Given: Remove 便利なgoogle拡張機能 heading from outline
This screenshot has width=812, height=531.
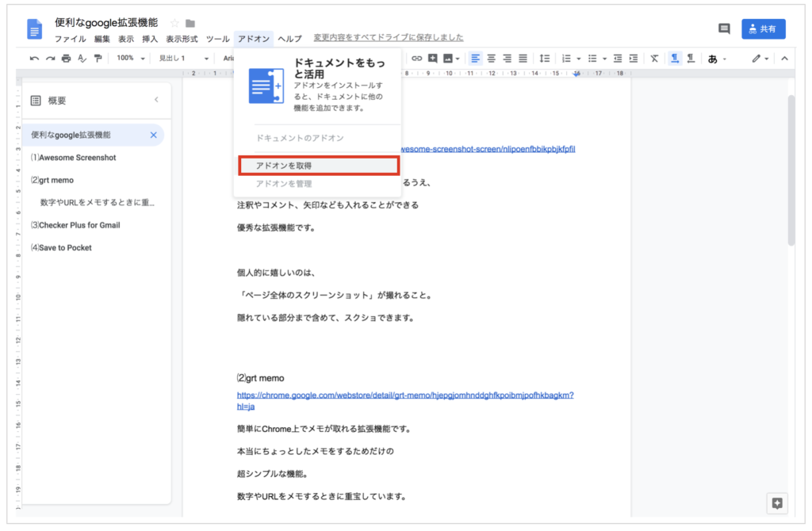Looking at the screenshot, I should tap(153, 135).
